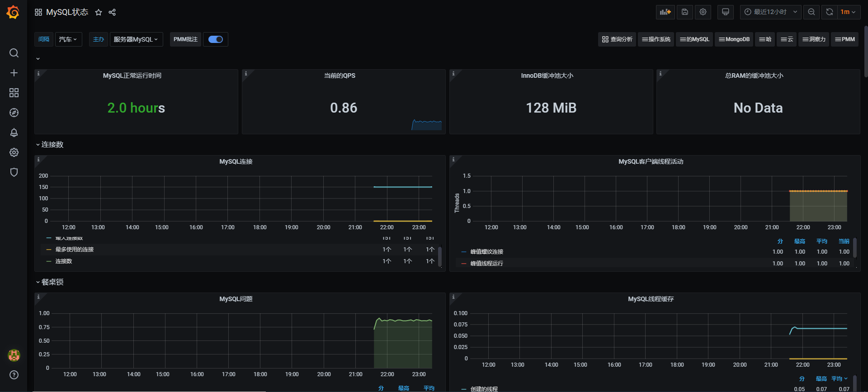This screenshot has width=868, height=392.
Task: Open the Alerting bell icon
Action: (14, 132)
